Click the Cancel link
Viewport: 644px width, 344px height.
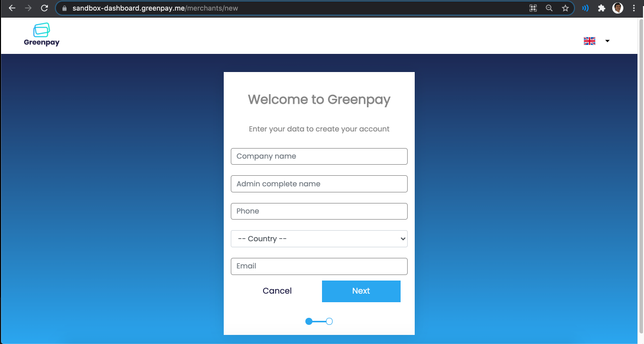(x=277, y=291)
